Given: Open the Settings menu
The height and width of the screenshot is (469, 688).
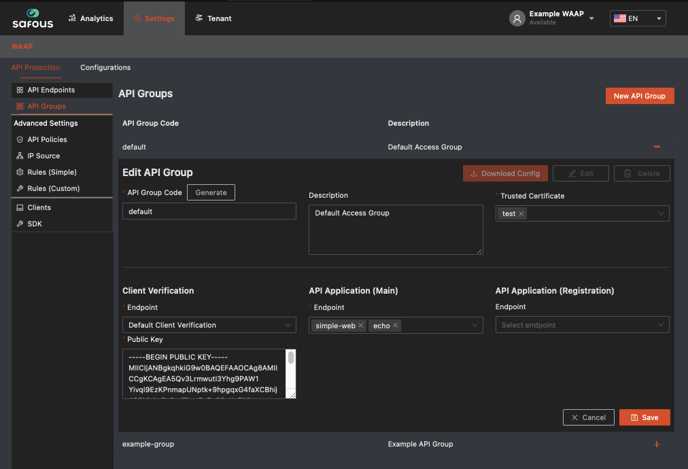Looking at the screenshot, I should point(154,18).
